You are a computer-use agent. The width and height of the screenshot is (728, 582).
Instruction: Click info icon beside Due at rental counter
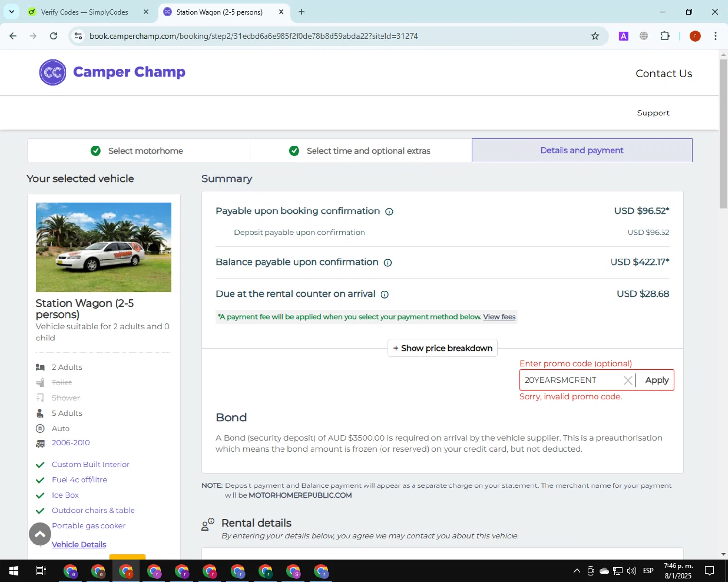click(385, 294)
